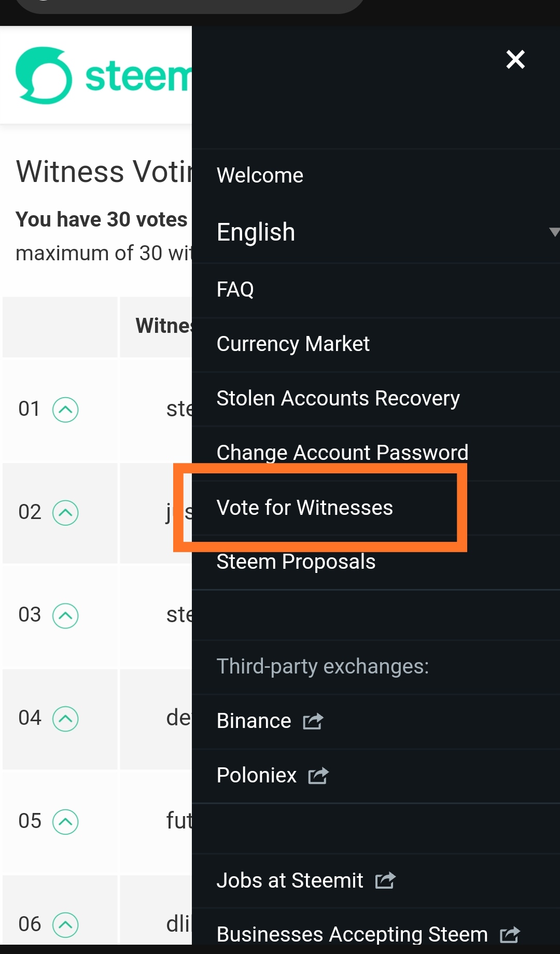Close the side menu with X icon
560x954 pixels.
(515, 60)
